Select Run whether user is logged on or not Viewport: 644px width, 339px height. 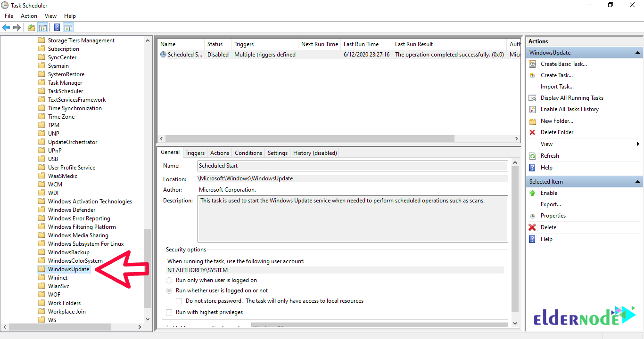pyautogui.click(x=169, y=291)
